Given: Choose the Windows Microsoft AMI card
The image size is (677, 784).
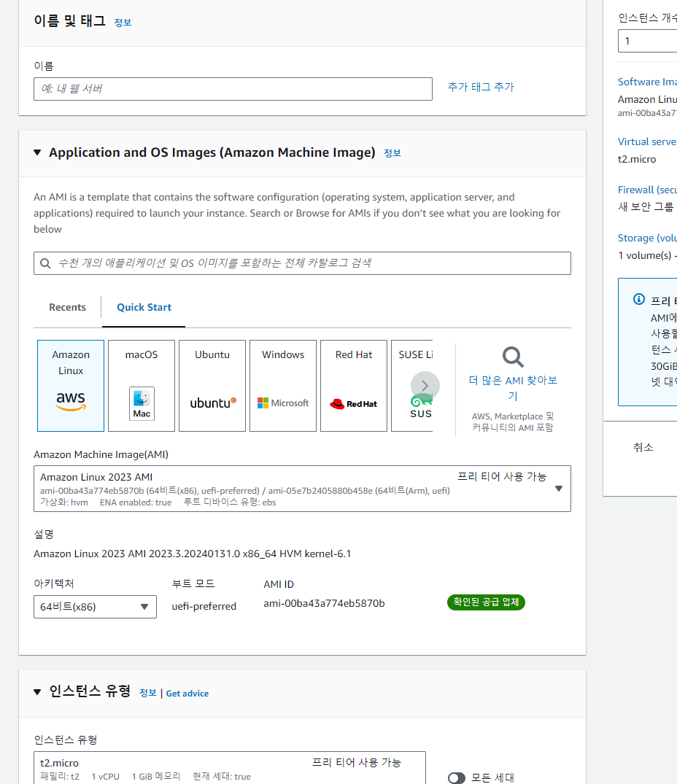Looking at the screenshot, I should 283,386.
